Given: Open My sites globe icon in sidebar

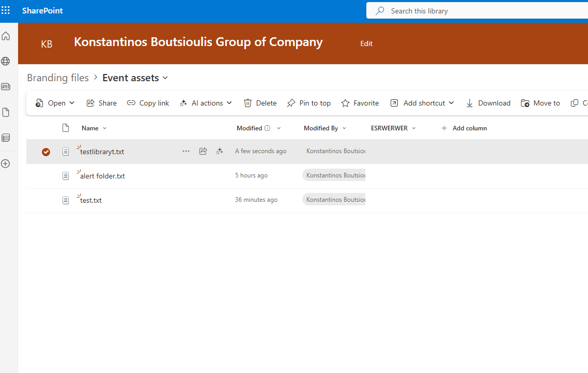Looking at the screenshot, I should point(6,62).
